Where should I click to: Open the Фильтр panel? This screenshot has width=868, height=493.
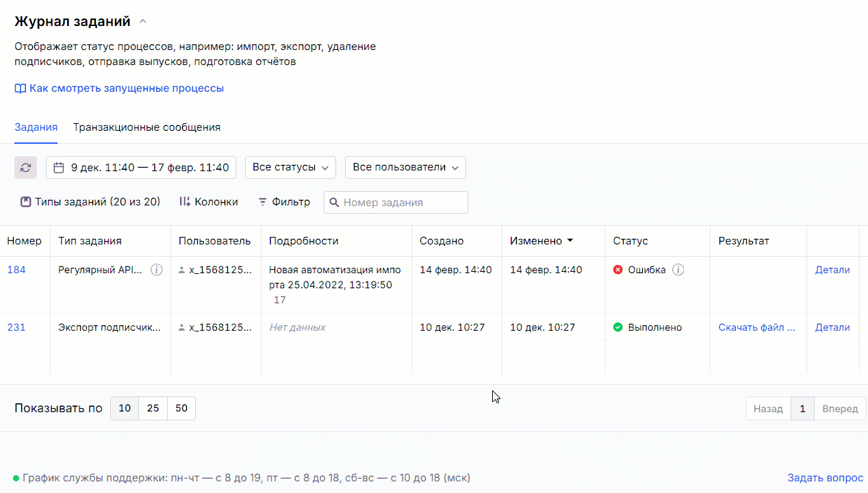coord(283,202)
